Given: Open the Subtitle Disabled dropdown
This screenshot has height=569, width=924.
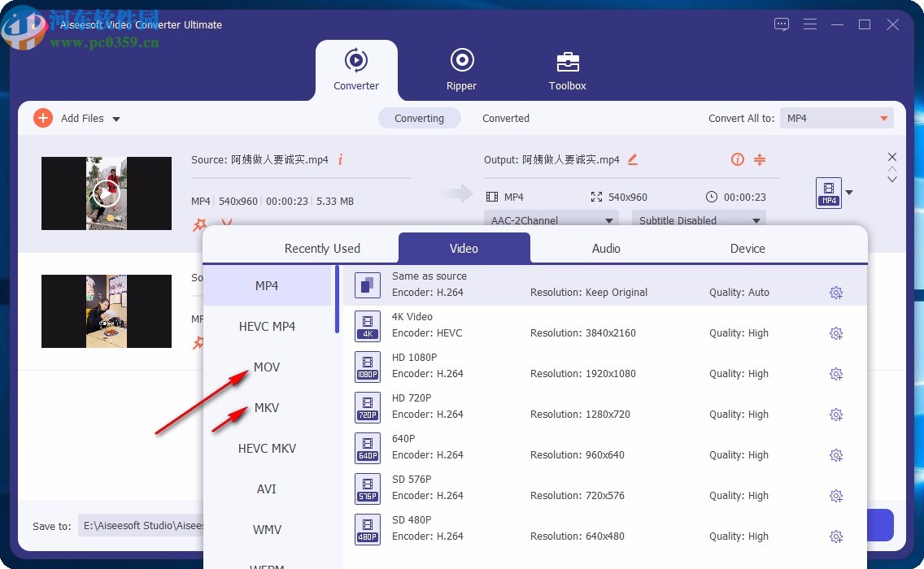Looking at the screenshot, I should point(698,219).
